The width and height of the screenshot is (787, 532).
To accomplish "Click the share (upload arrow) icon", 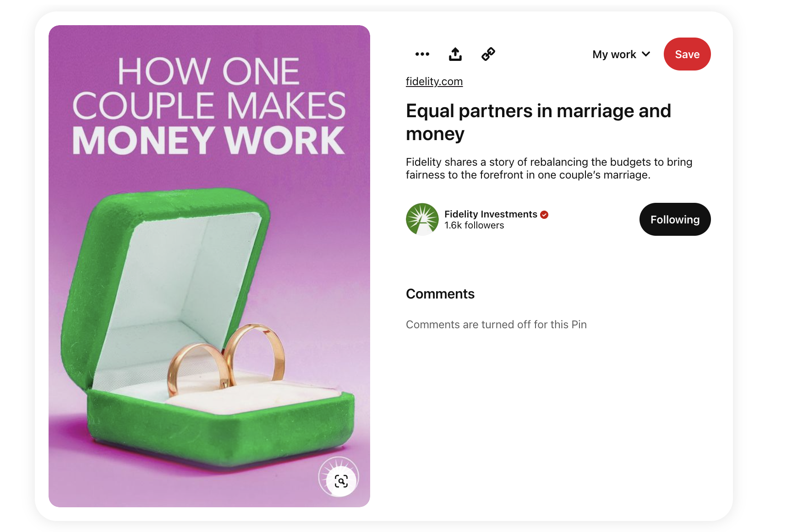I will 455,54.
